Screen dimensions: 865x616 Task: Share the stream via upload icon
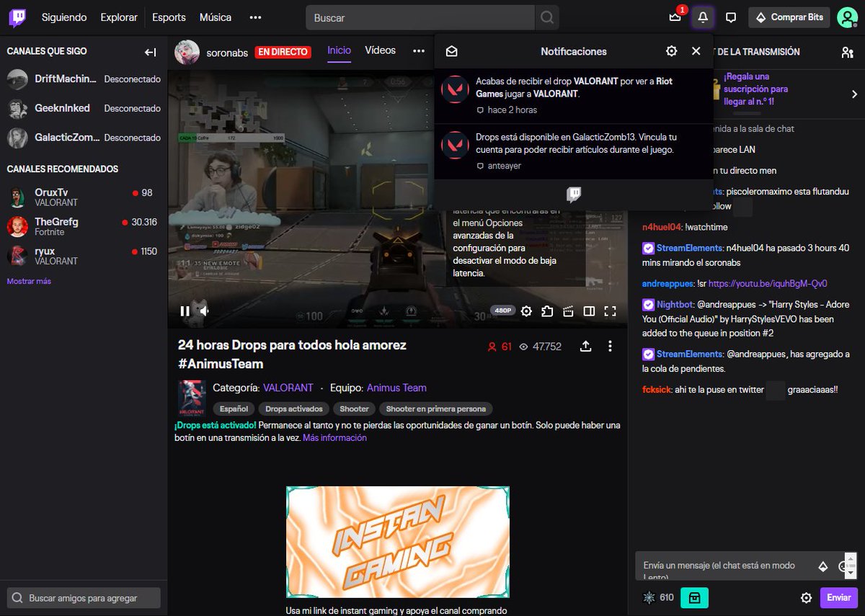(x=586, y=347)
